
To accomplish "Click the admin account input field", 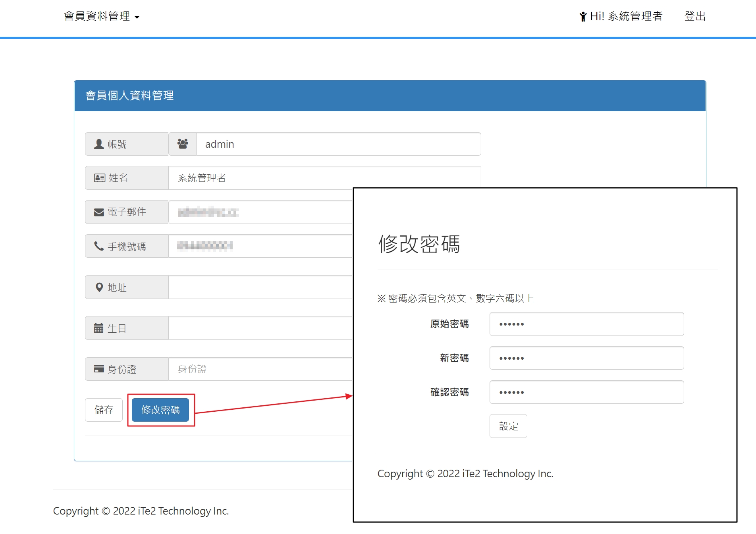I will click(x=339, y=144).
